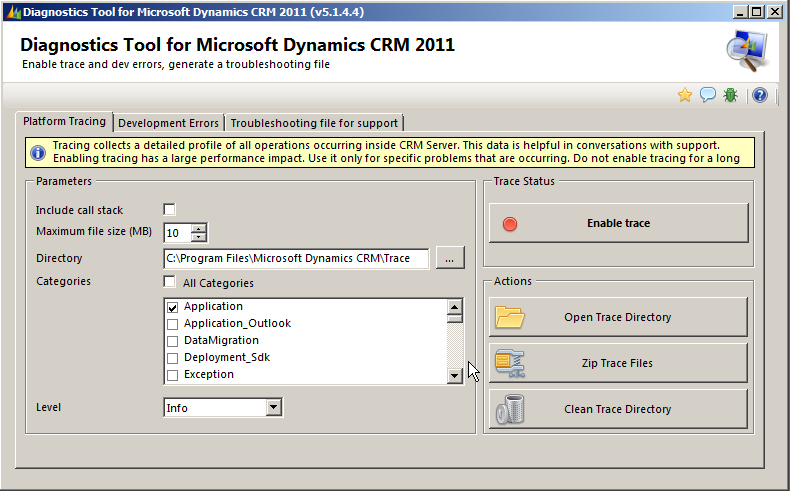Tick the Exception category checkbox
Image resolution: width=790 pixels, height=491 pixels.
coord(173,375)
